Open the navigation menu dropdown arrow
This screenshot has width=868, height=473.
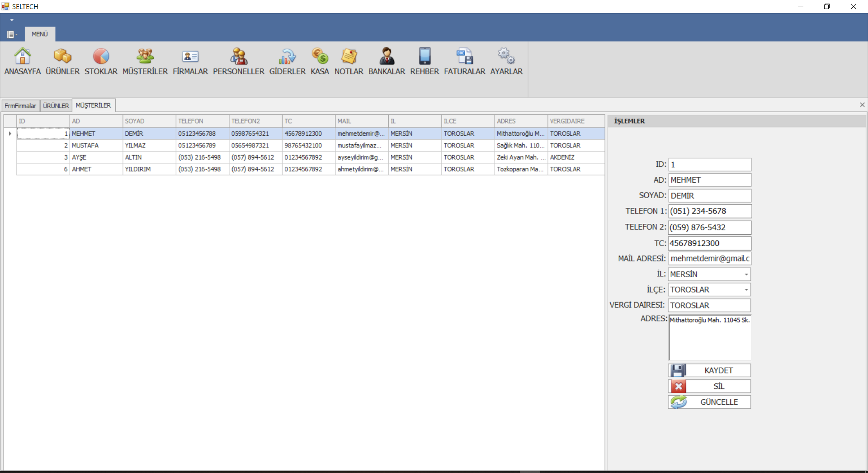pos(11,20)
